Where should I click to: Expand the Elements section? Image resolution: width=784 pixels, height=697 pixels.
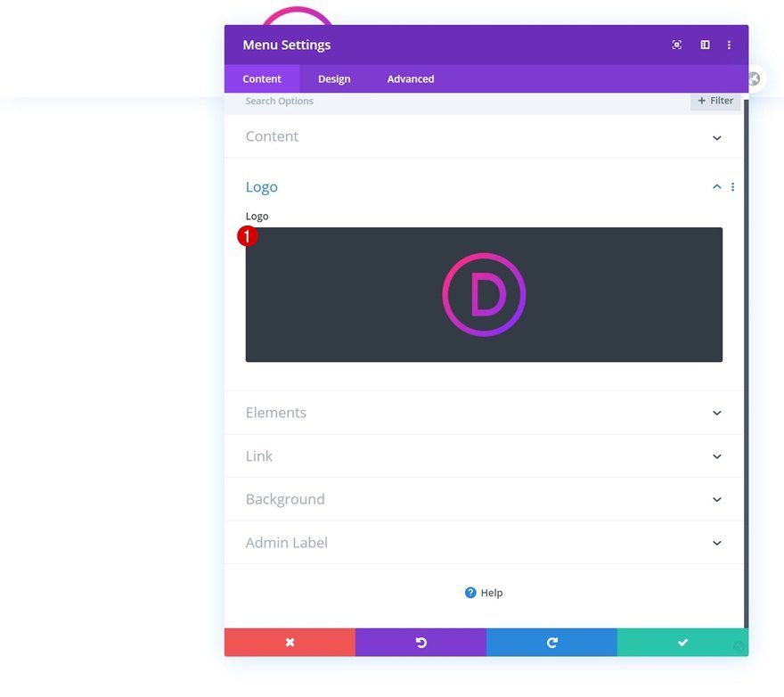tap(484, 413)
